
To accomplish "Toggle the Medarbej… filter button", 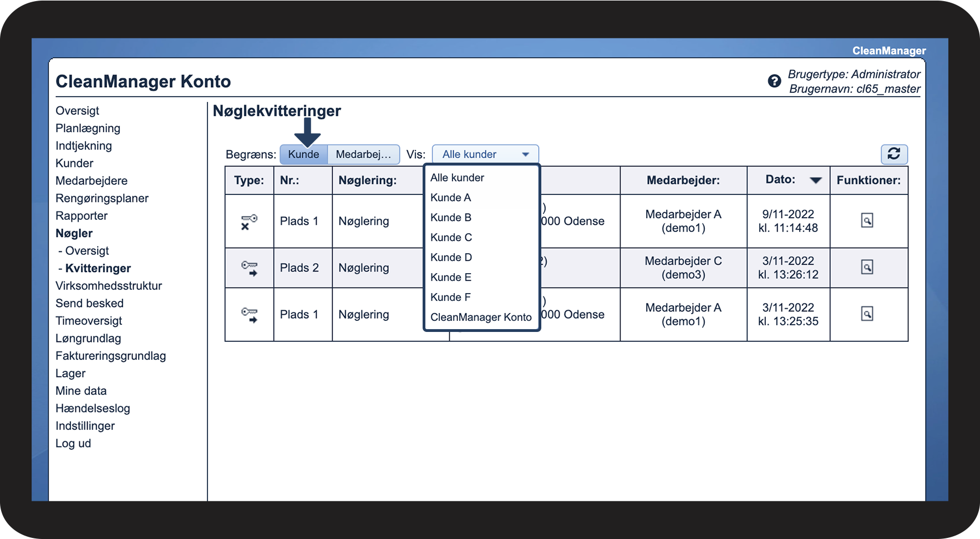I will (363, 154).
